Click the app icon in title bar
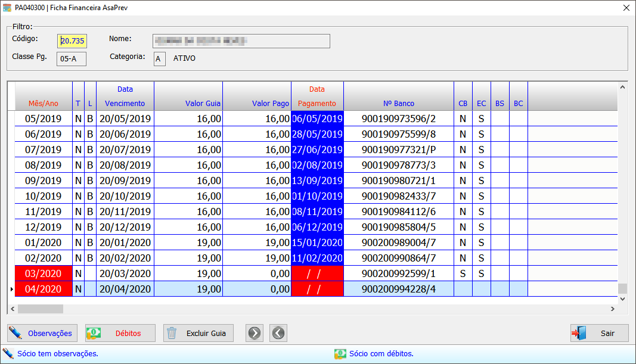Viewport: 636px width, 364px height. pos(7,8)
